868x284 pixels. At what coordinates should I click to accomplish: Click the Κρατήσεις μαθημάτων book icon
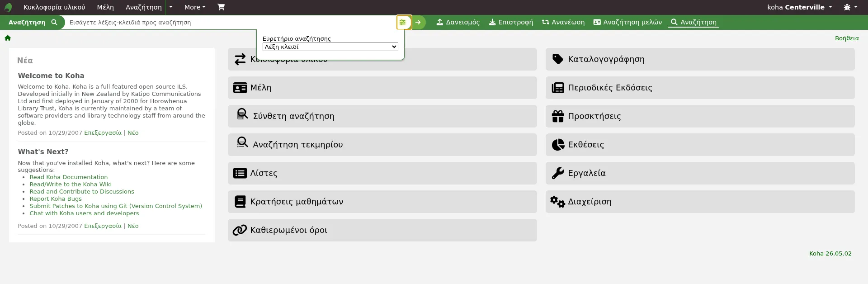click(x=240, y=202)
